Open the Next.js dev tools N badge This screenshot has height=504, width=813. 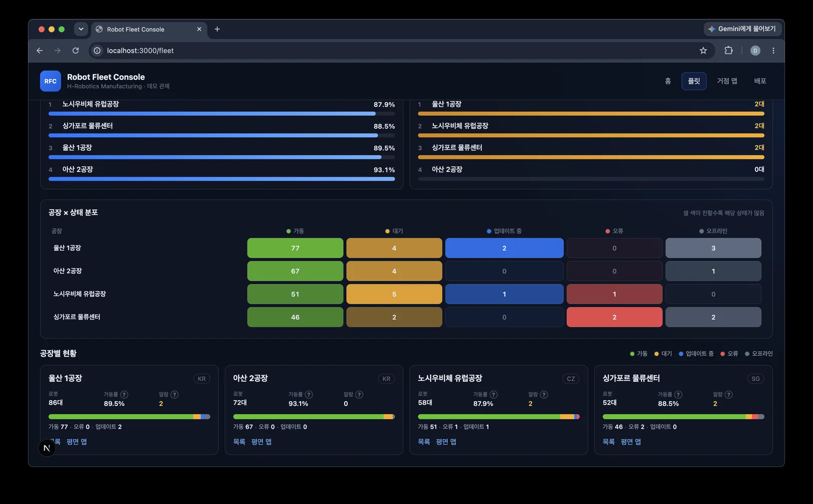[x=47, y=448]
